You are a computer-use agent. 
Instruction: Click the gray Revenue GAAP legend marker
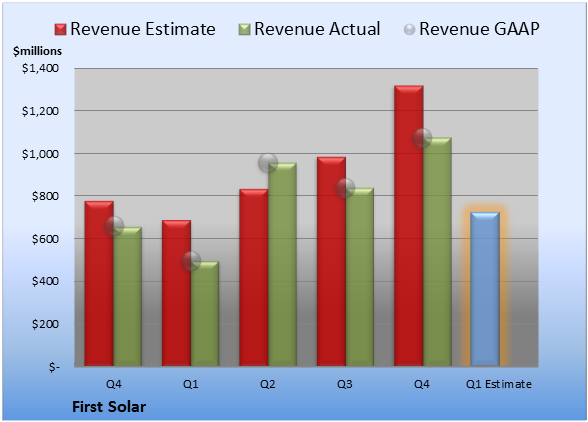[x=410, y=29]
